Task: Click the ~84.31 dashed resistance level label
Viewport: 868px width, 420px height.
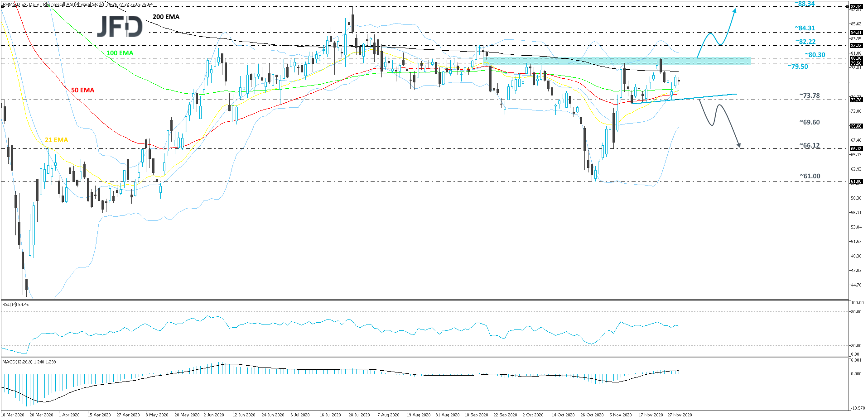Action: tap(804, 28)
